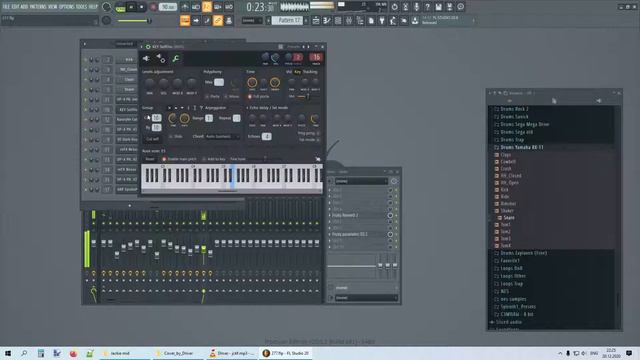Viewport: 640px width, 360px height.
Task: Open the mixer input routing dropdown at top
Action: click(361, 181)
